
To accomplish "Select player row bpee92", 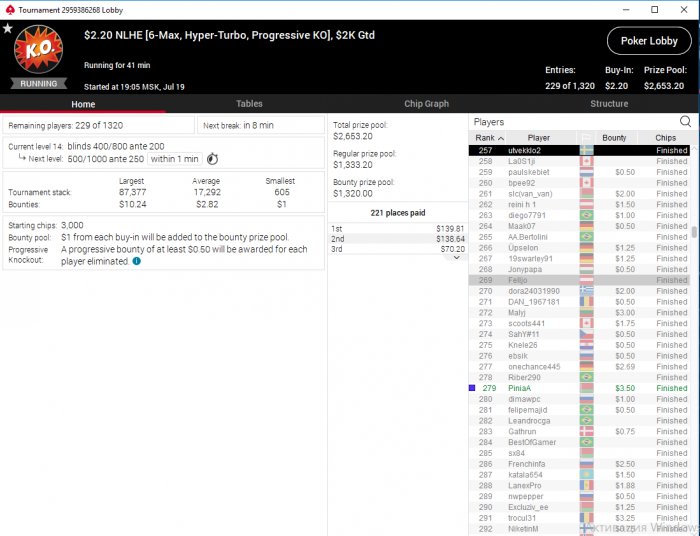I will [x=579, y=183].
